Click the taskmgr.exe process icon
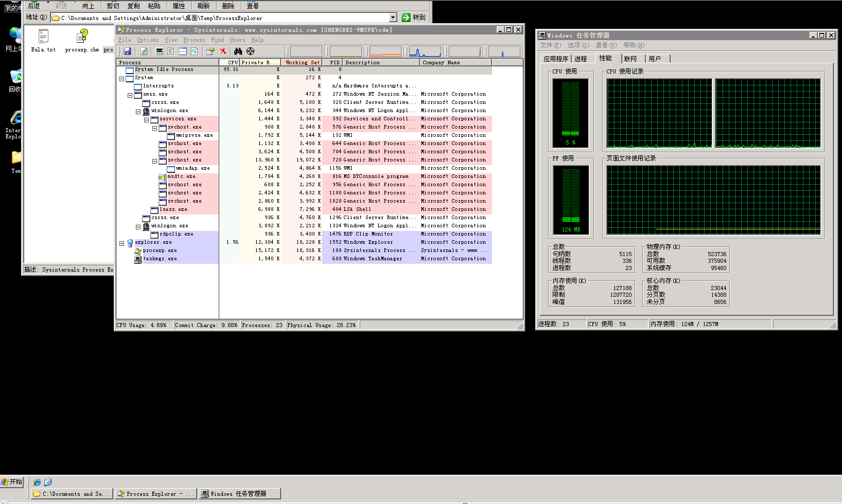Viewport: 842px width, 504px height. point(138,259)
